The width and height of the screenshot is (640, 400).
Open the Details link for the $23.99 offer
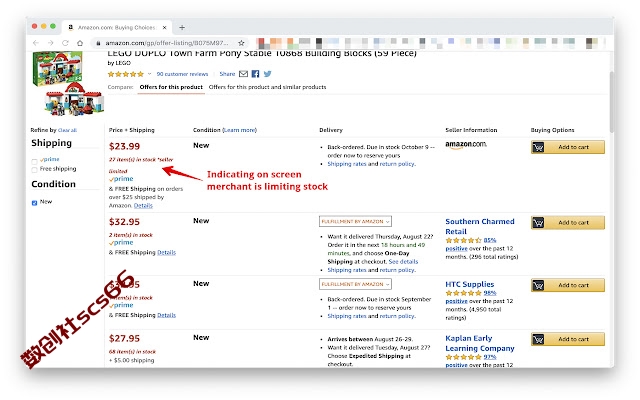(x=143, y=205)
